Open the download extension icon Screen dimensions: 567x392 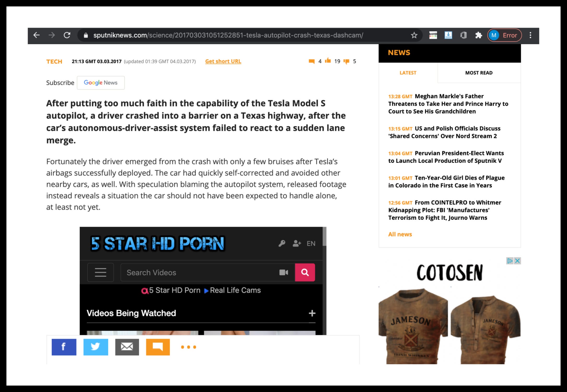448,35
